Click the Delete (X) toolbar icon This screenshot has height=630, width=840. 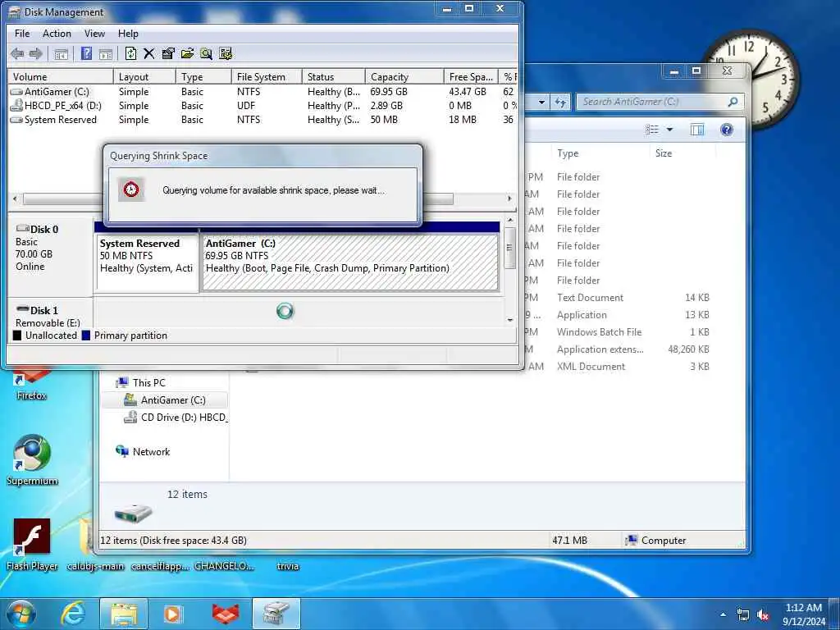149,53
